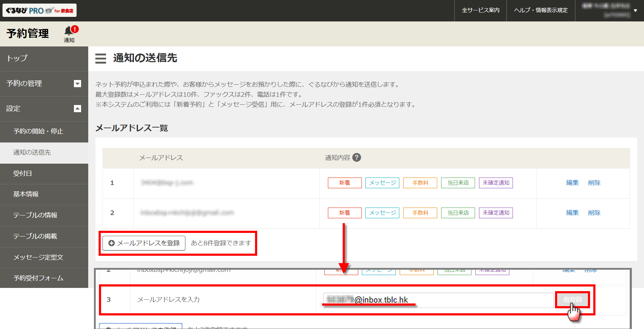Click あと8件登録できます text
Screen dimensions: 644x329
221,243
